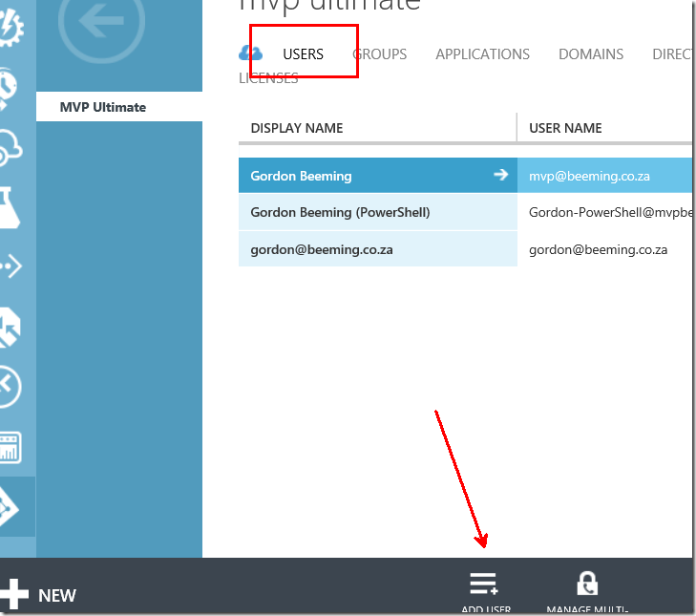Click the quick start cloud icon
This screenshot has width=696, height=616.
tap(250, 53)
